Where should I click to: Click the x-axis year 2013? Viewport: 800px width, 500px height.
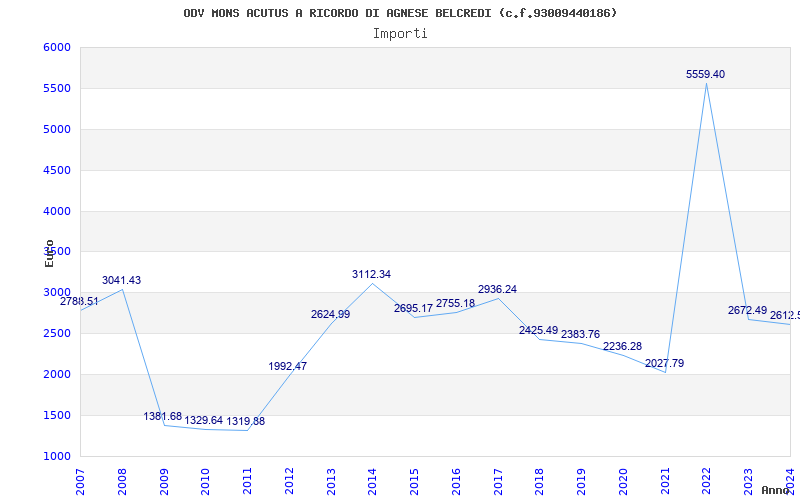point(331,482)
